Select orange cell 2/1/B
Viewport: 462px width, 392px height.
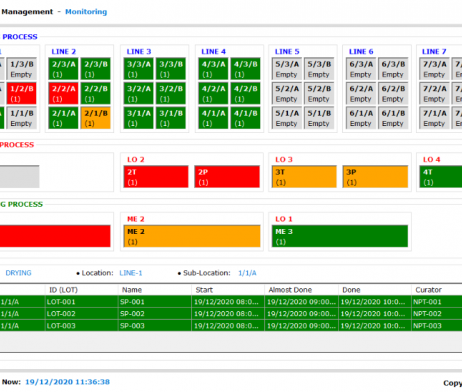pyautogui.click(x=95, y=118)
